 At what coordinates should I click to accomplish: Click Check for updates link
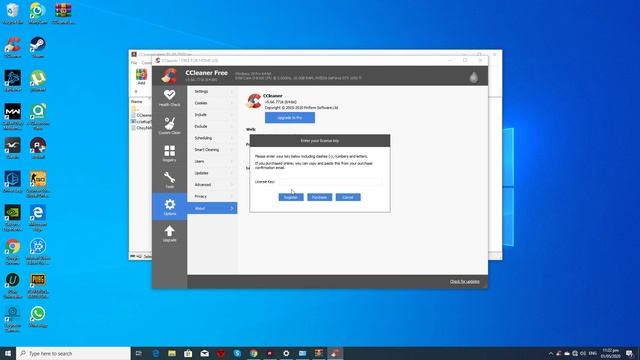464,282
